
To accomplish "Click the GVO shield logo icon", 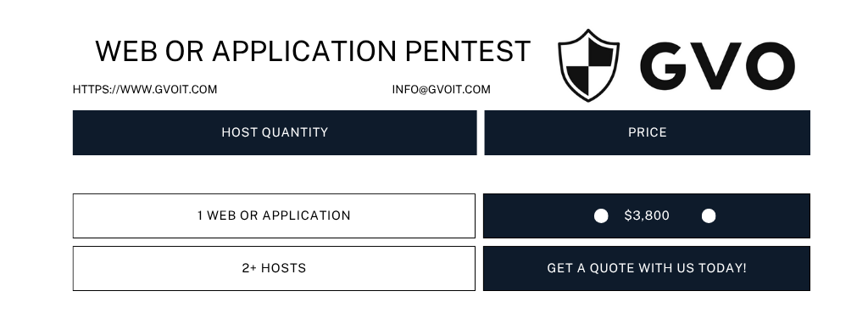I will (x=588, y=65).
